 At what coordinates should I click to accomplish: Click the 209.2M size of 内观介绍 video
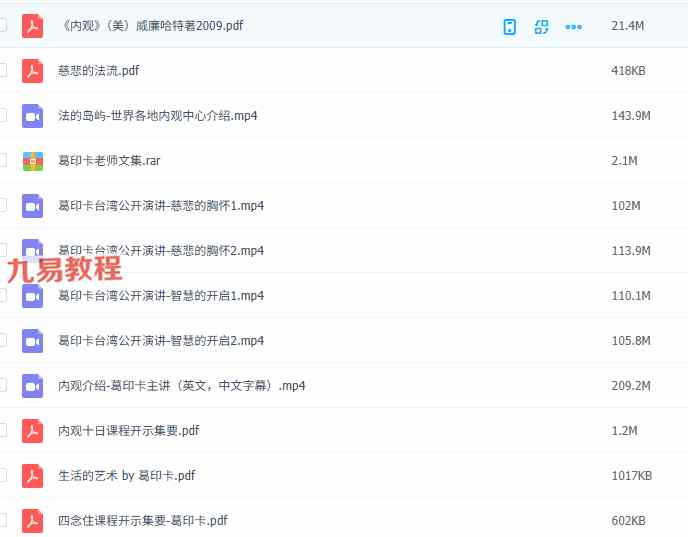630,386
